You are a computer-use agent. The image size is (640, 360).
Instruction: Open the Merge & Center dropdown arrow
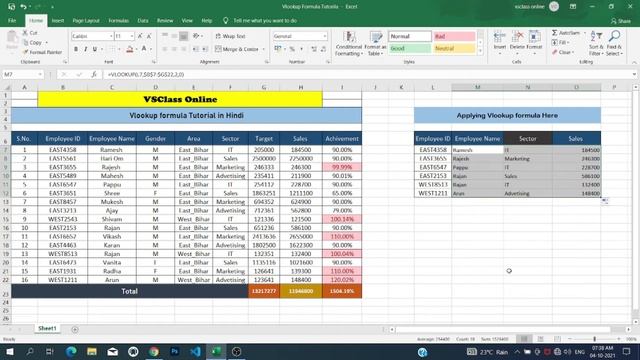[x=263, y=49]
